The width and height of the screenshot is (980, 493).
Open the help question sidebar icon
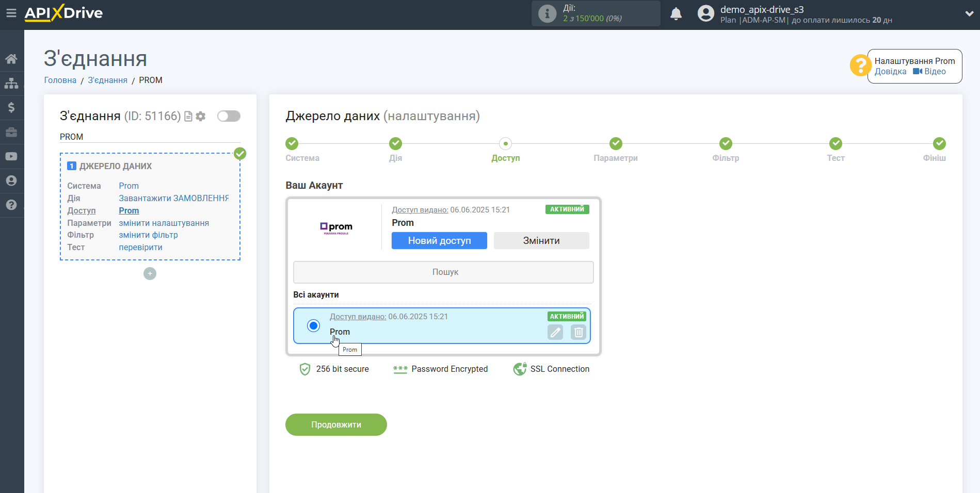pyautogui.click(x=11, y=205)
